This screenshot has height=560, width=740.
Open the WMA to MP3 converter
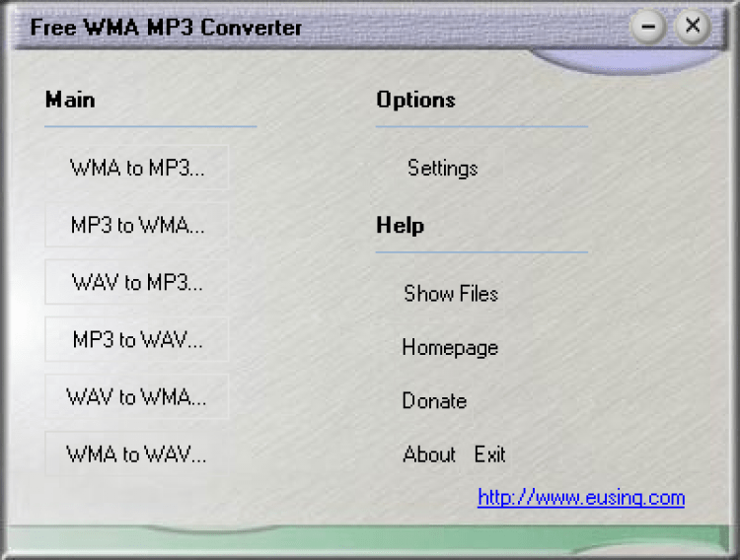[137, 168]
